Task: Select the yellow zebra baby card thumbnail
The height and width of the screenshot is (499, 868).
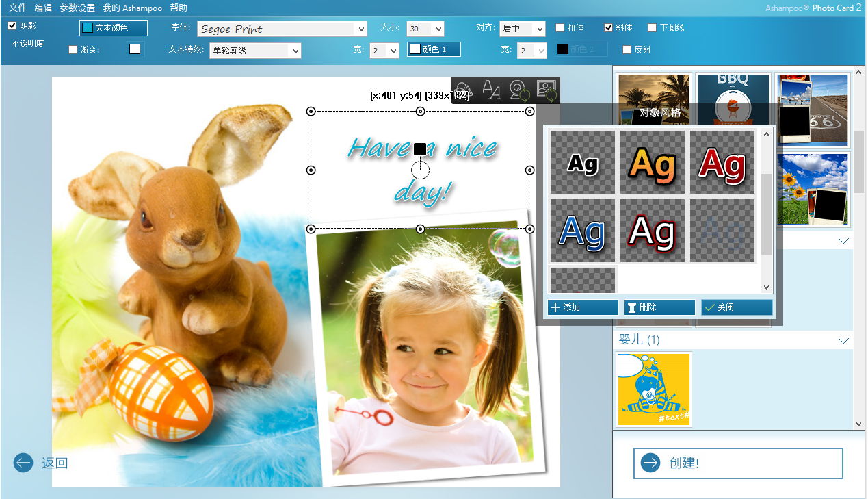Action: tap(653, 389)
